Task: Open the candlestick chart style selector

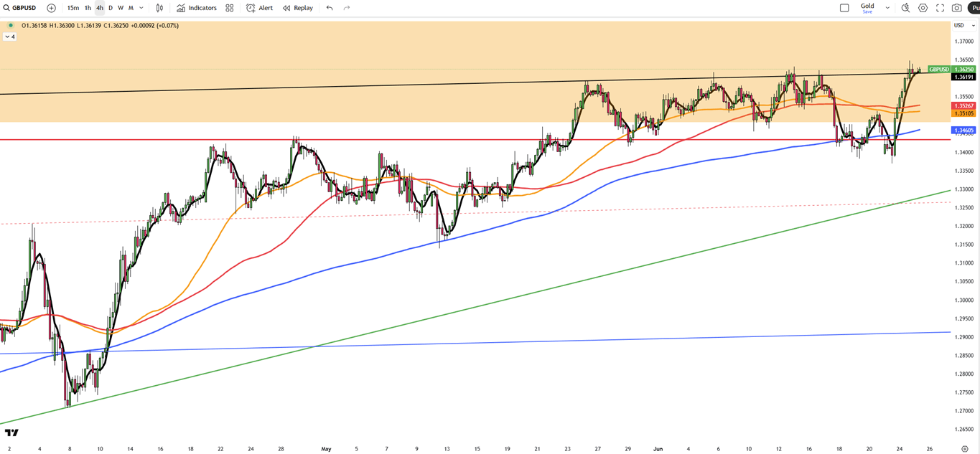Action: (159, 8)
